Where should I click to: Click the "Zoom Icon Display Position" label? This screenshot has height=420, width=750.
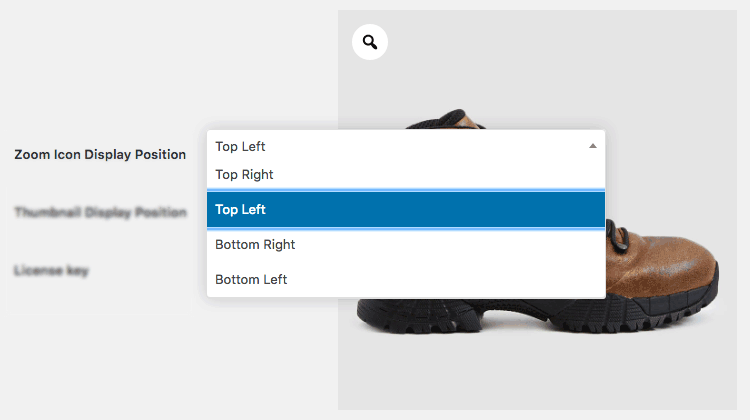tap(100, 155)
